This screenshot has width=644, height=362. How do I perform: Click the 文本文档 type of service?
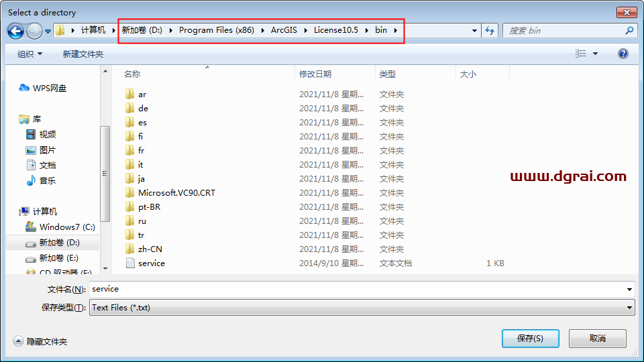click(396, 263)
